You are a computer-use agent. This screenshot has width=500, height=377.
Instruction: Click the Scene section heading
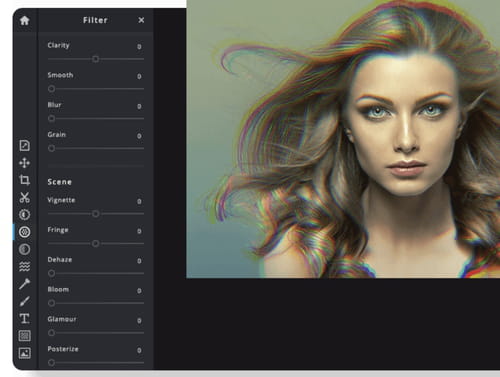pyautogui.click(x=59, y=182)
